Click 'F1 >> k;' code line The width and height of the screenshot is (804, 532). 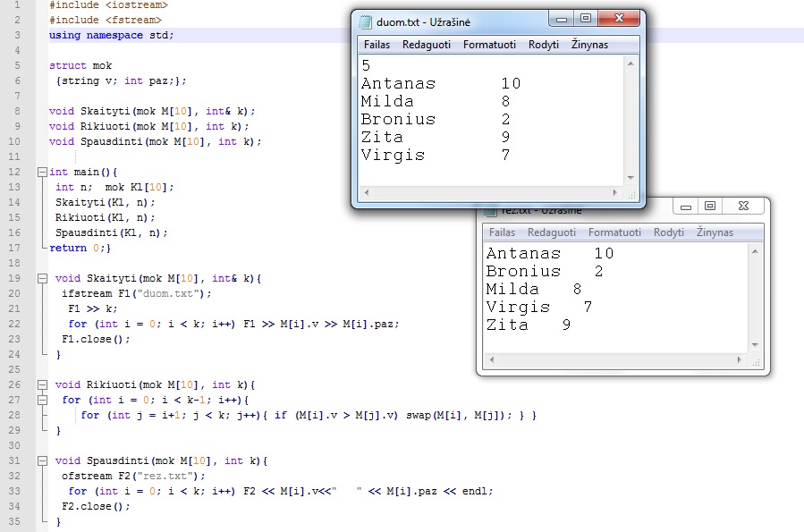pos(93,309)
